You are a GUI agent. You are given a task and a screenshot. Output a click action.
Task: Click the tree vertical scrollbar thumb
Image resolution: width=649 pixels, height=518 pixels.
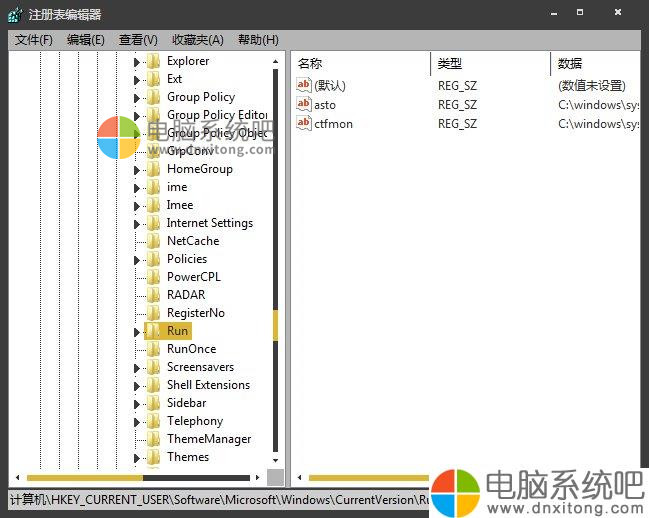pyautogui.click(x=275, y=326)
